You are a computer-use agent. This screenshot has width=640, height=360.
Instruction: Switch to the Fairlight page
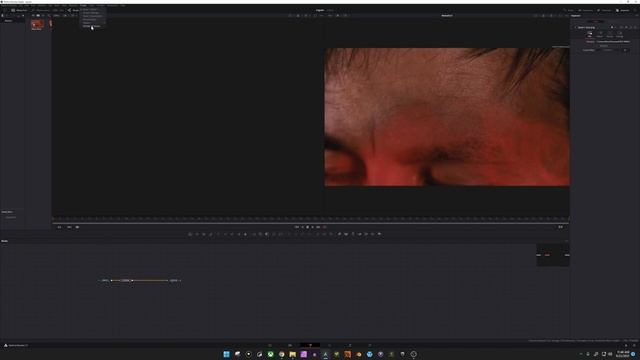coord(350,345)
